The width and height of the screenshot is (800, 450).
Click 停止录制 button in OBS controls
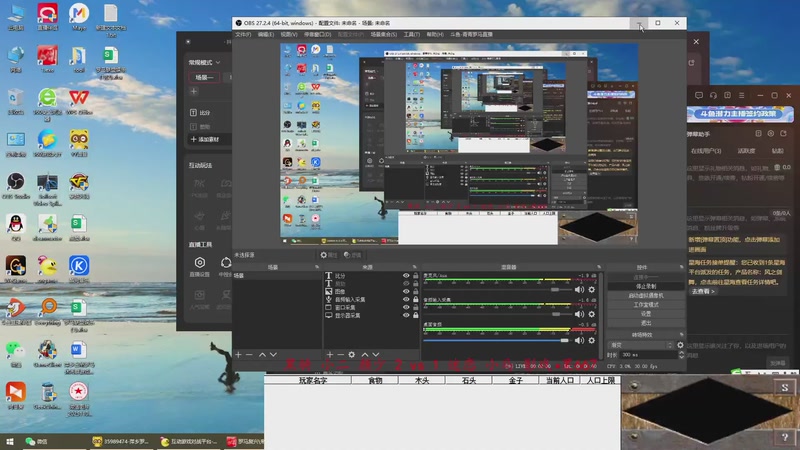646,286
